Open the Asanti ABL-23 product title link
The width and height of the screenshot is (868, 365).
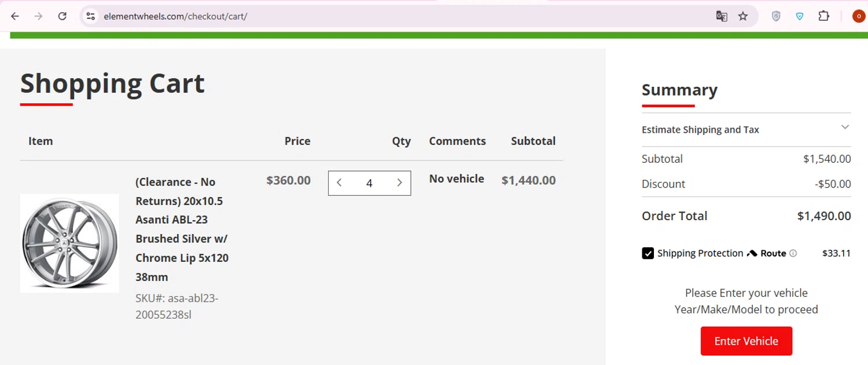(x=182, y=229)
